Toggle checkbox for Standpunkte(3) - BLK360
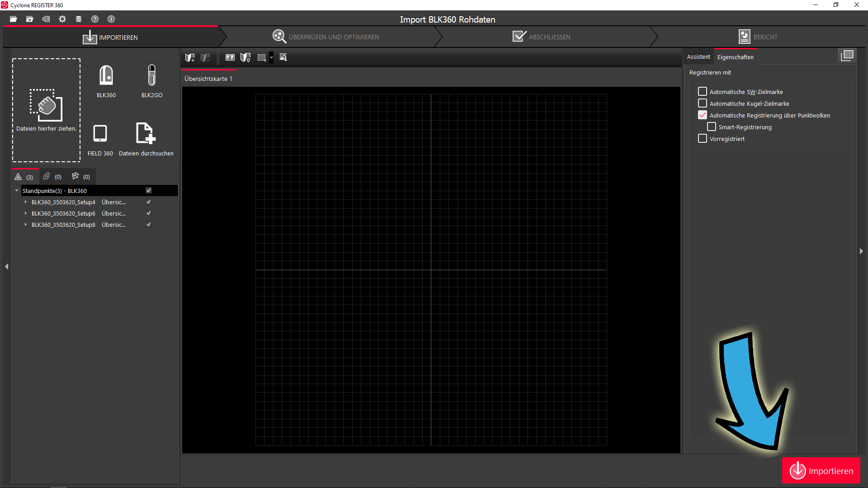 click(x=149, y=191)
